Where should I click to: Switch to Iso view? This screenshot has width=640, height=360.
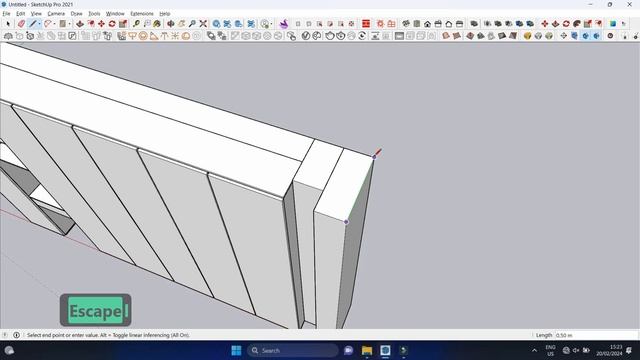tap(406, 24)
